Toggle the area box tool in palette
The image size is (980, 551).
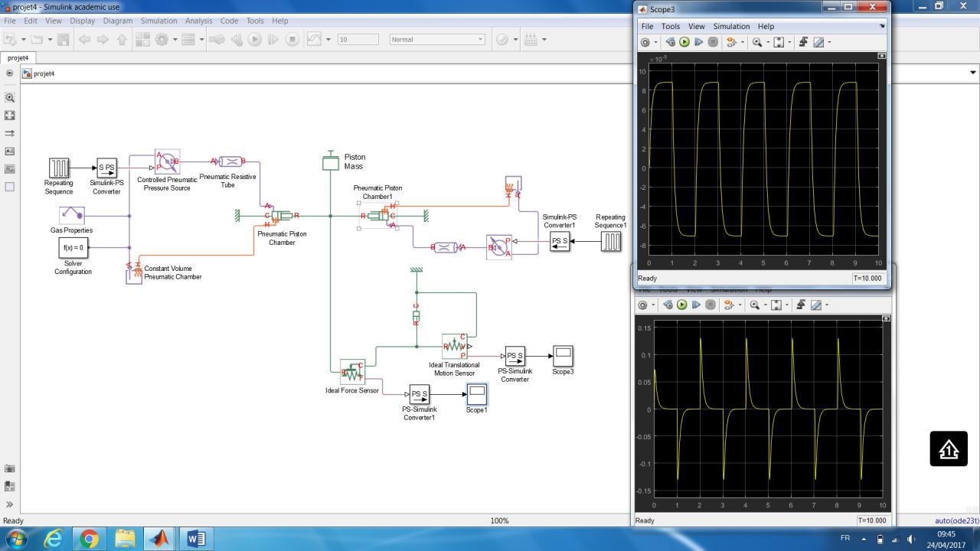point(10,186)
